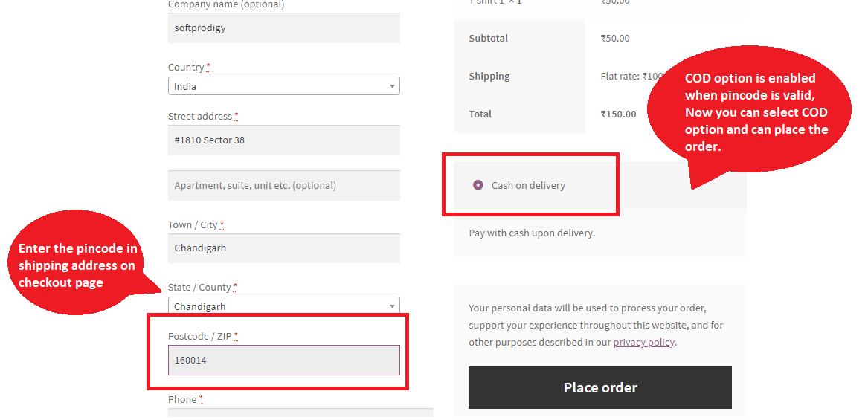868x420 pixels.
Task: Open the State / County dropdown
Action: 283,306
